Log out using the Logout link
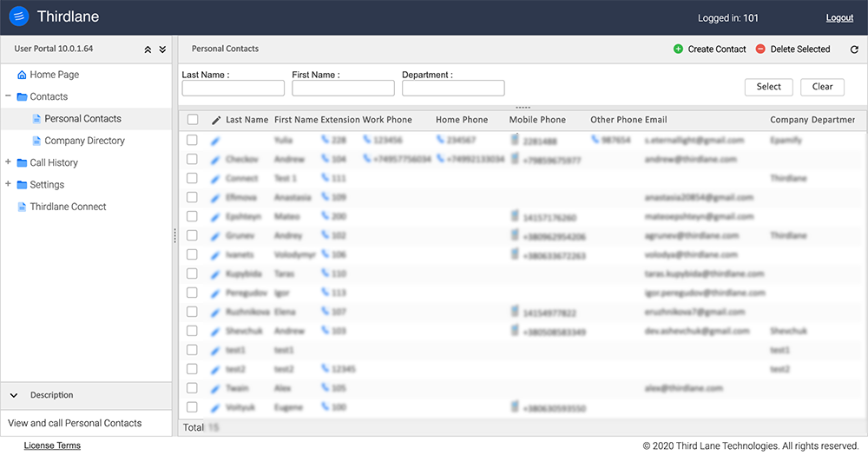Viewport: 868px width, 455px height. (839, 17)
